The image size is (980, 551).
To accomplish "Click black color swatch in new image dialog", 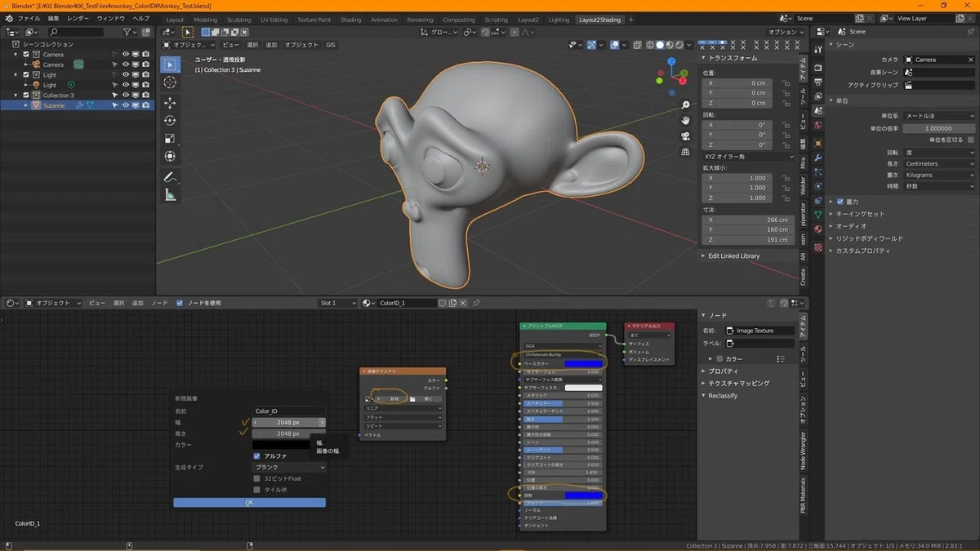I will click(x=283, y=445).
